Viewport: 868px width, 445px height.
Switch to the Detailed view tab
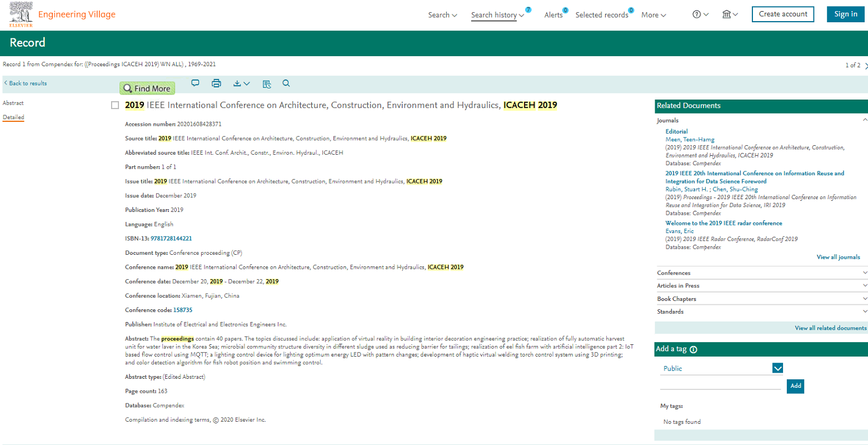click(13, 117)
